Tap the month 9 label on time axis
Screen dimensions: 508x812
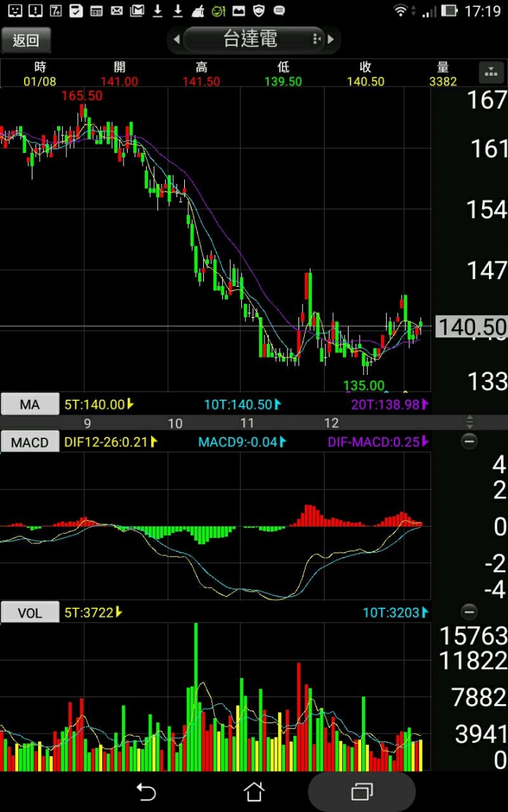[87, 423]
